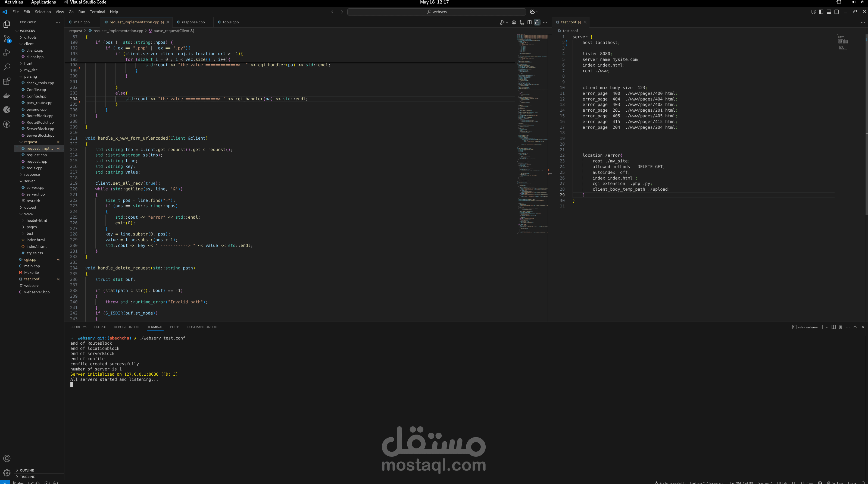868x484 pixels.
Task: Click Customize Layout icon in title bar
Action: pyautogui.click(x=813, y=12)
